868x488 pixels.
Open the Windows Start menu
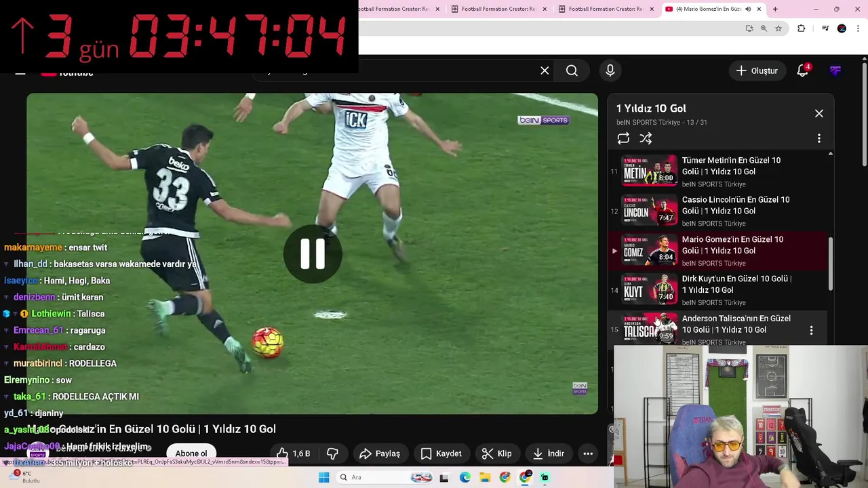(x=323, y=477)
